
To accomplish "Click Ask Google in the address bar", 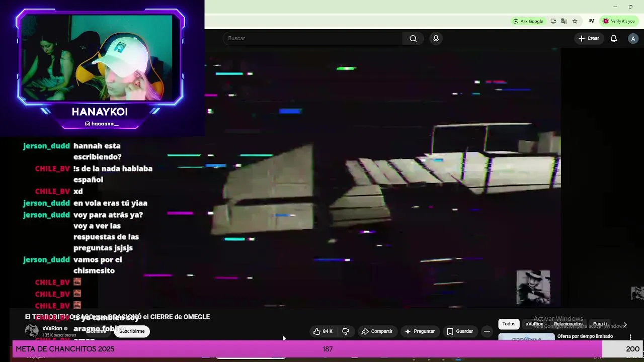I will (528, 21).
